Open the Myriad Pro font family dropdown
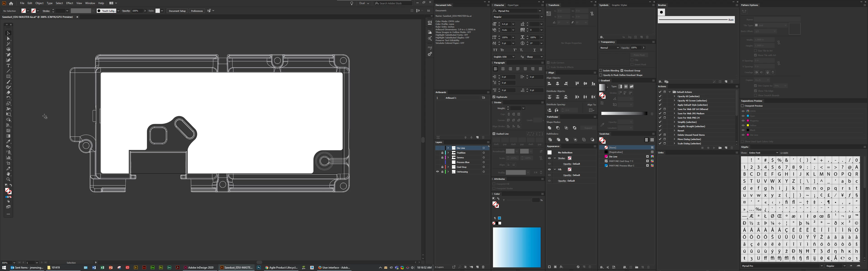868x271 pixels. point(540,11)
